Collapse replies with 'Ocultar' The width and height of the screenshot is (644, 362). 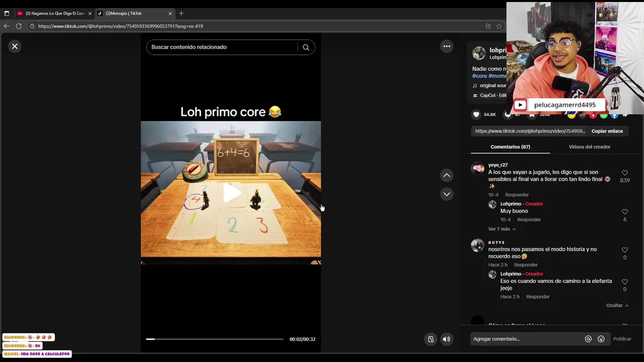click(x=617, y=306)
